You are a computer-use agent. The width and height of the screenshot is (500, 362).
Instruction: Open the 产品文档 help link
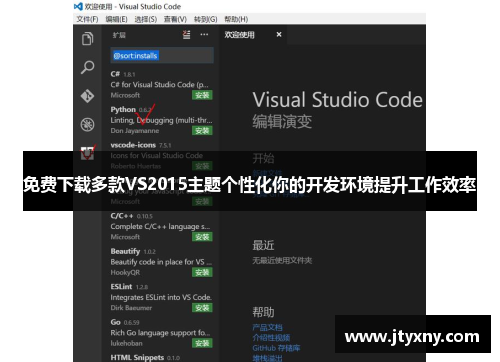point(267,327)
